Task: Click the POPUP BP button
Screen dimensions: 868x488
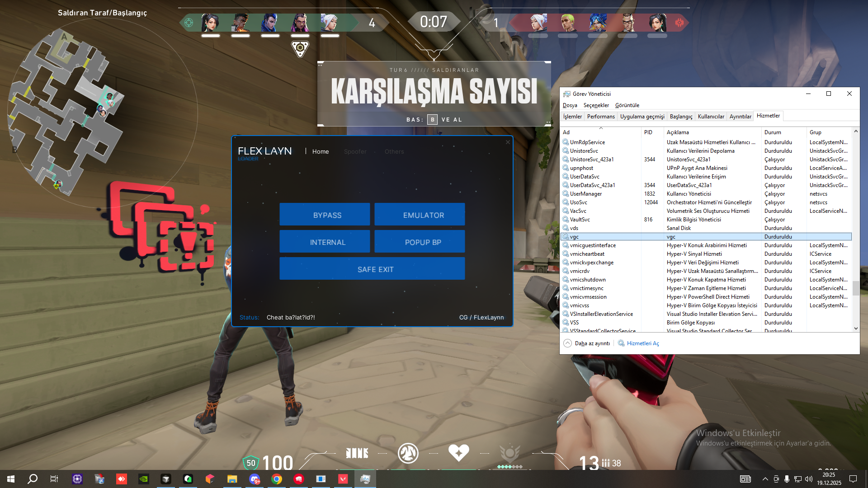Action: 420,241
